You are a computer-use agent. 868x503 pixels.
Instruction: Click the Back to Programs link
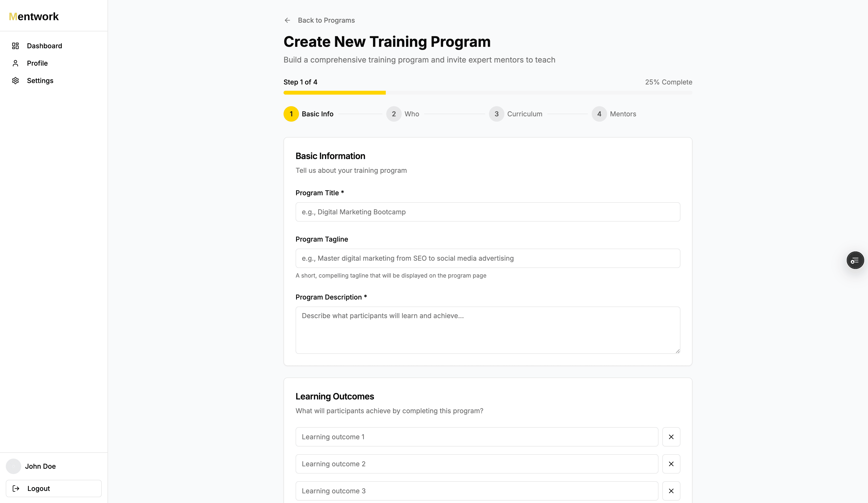point(326,20)
